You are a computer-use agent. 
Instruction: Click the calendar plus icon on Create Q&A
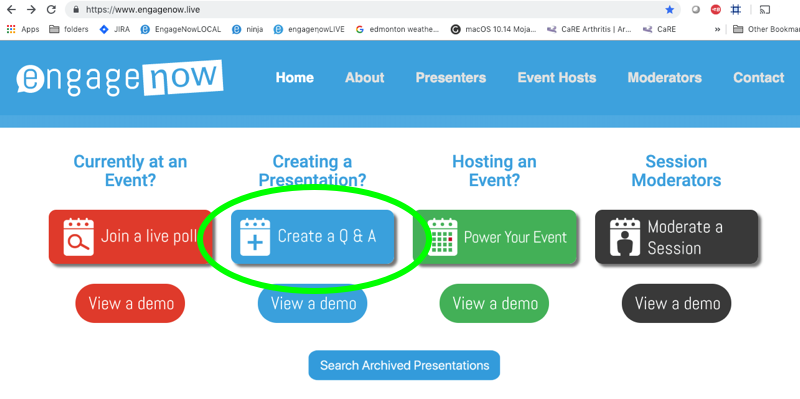click(x=255, y=237)
